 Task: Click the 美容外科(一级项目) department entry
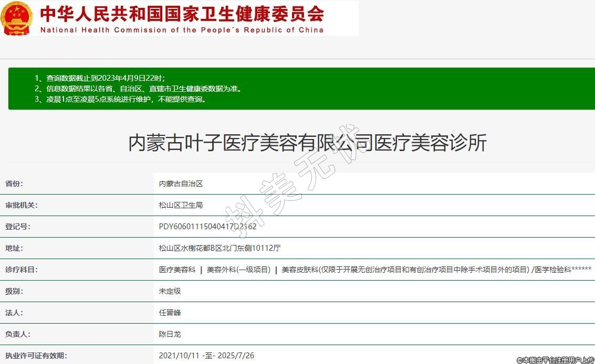click(238, 270)
